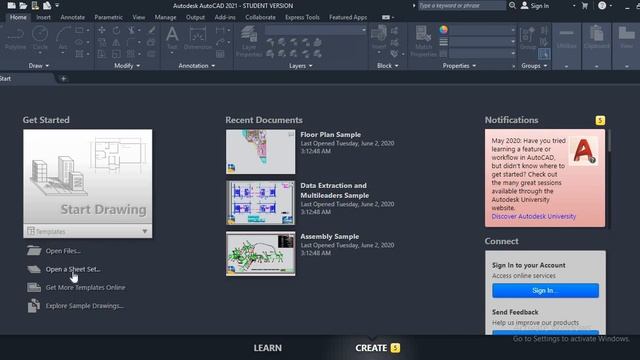Expand the Annotation panel
The image size is (640, 360).
point(196,65)
